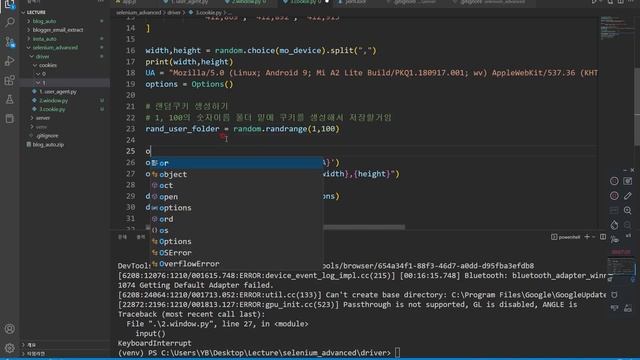Viewport: 640px width, 360px height.
Task: Expand the server folder chevron
Action: (32, 118)
